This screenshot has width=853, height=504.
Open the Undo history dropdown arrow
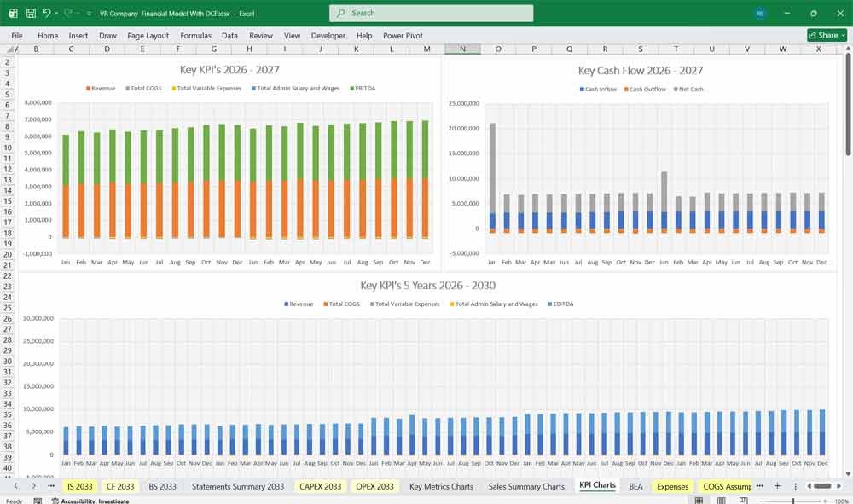click(56, 13)
